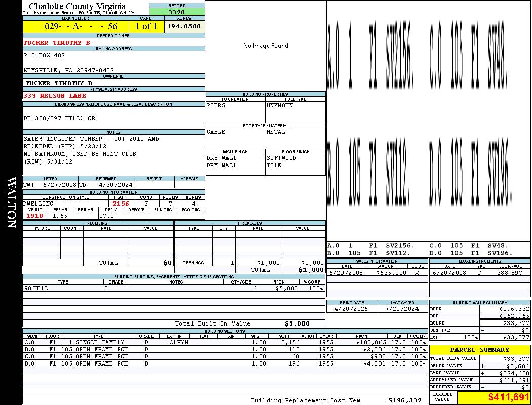Click year built value 1910
Screen dimensions: 532x405
tap(34, 216)
